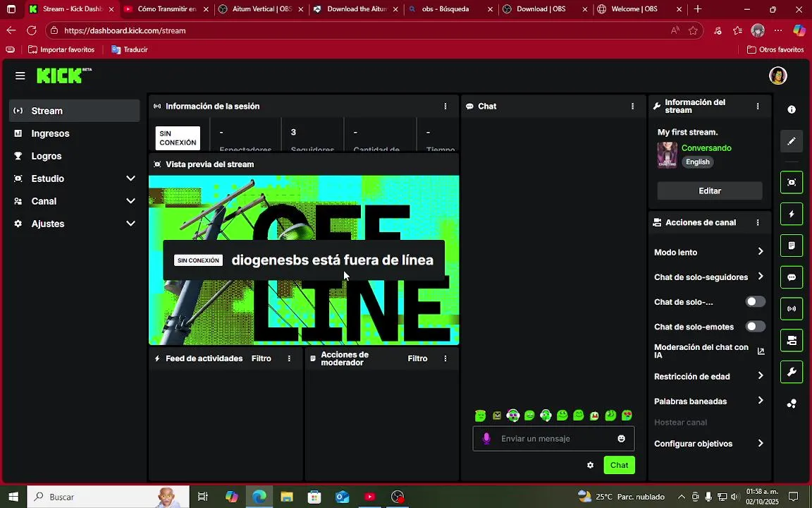The image size is (812, 508).
Task: Click the stream category thumbnail beside Conversando
Action: [x=667, y=155]
